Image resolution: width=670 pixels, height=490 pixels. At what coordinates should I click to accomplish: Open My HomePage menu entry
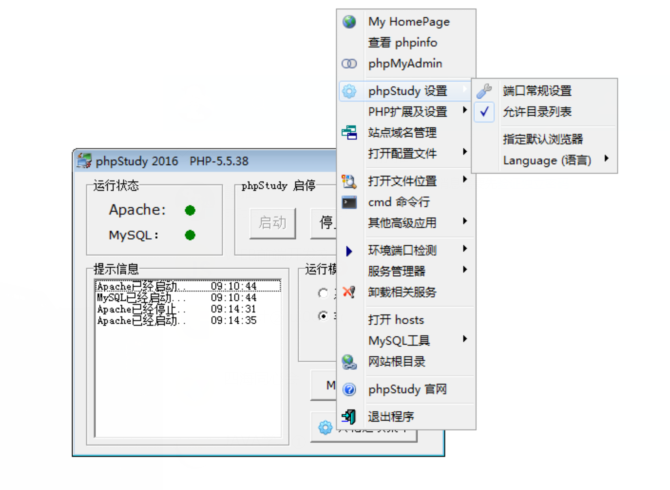406,21
